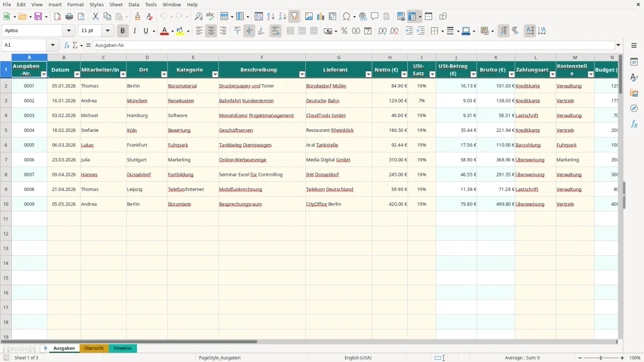Apply the red font color

[x=164, y=31]
